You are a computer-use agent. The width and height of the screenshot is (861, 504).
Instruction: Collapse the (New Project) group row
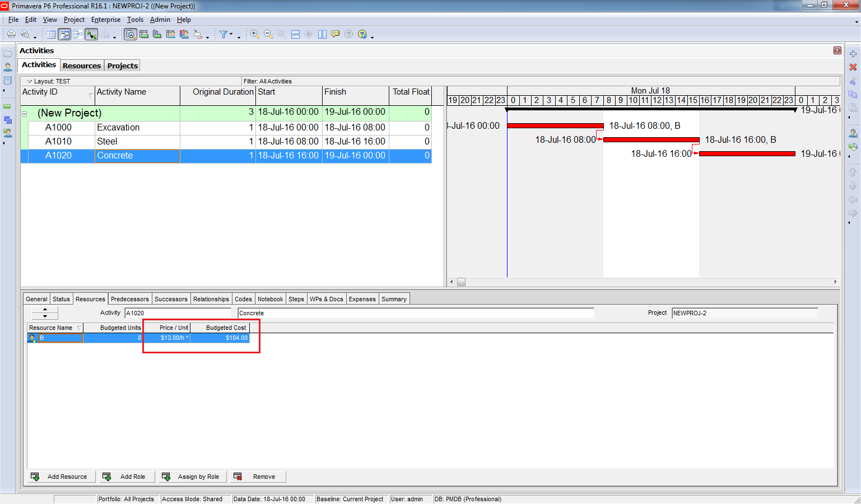pos(25,114)
